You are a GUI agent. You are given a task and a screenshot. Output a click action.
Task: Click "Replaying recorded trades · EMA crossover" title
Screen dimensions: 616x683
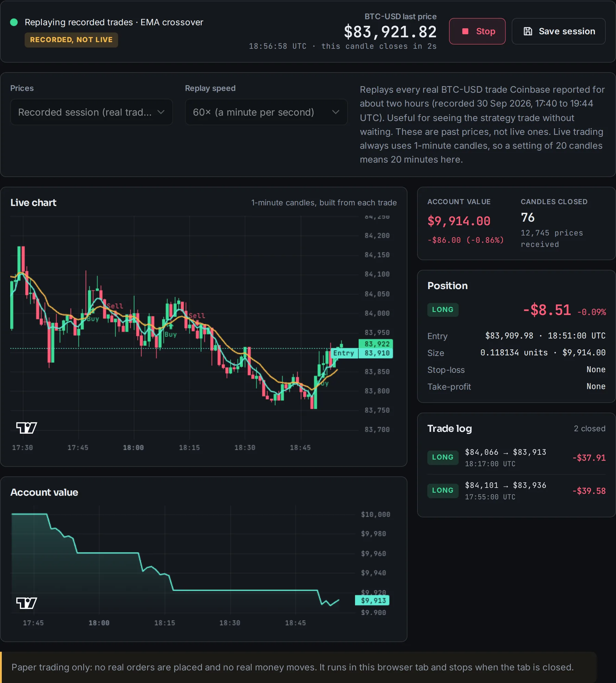114,22
